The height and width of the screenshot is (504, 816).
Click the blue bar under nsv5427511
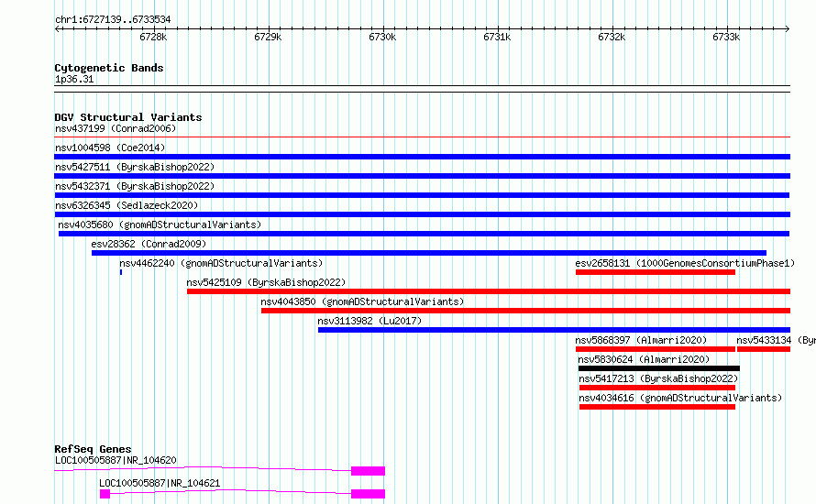pos(422,176)
